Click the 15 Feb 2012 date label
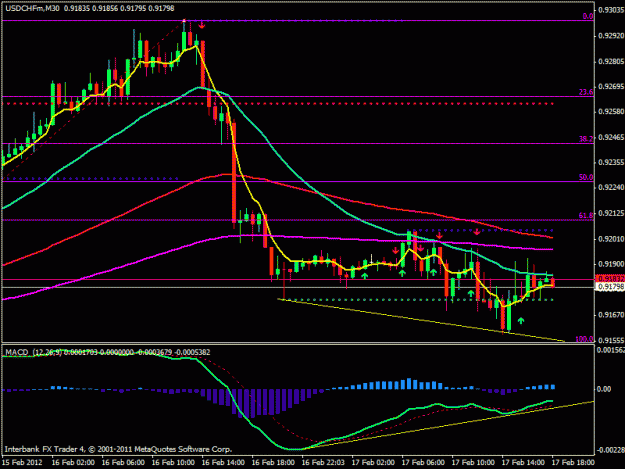The image size is (625, 469). coord(22,463)
